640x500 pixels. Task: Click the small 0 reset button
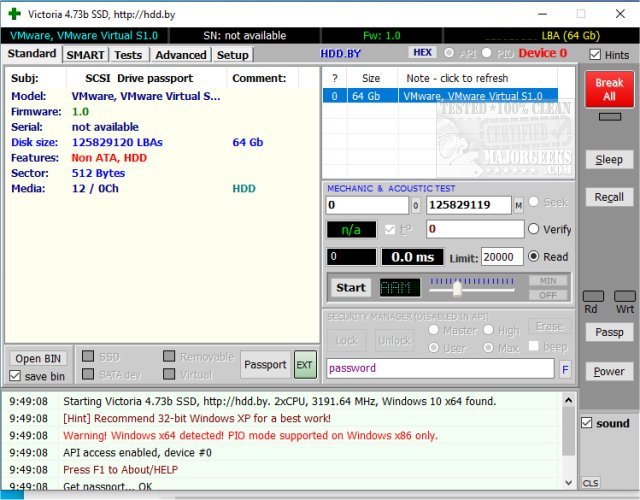pyautogui.click(x=416, y=205)
